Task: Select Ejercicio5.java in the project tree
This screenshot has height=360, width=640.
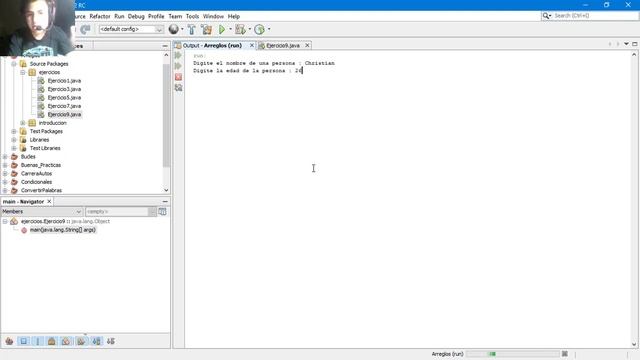Action: (64, 98)
